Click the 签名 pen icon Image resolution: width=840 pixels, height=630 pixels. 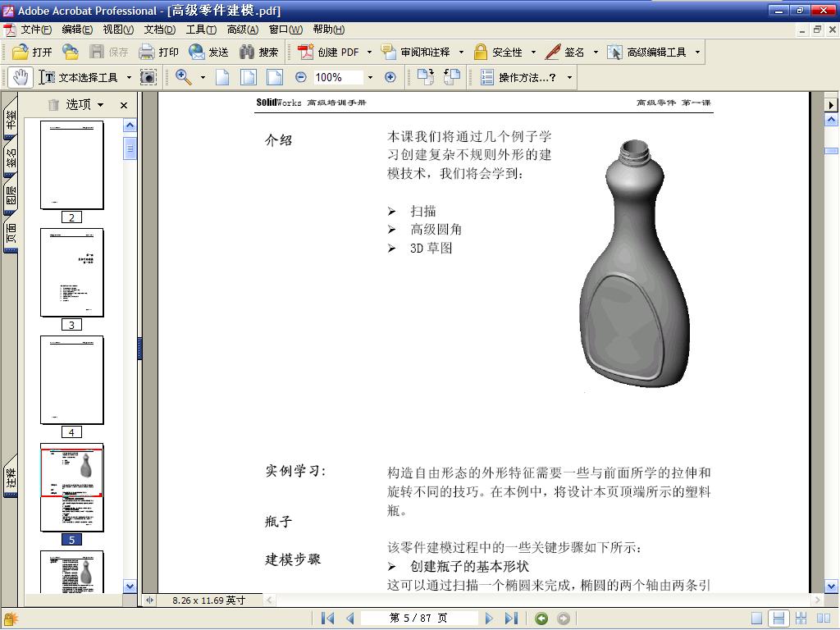(x=553, y=52)
